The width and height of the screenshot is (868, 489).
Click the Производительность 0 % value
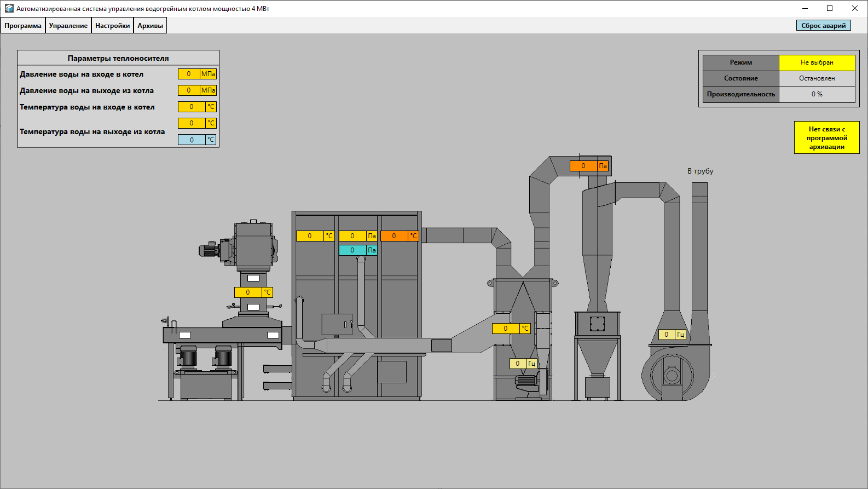817,94
